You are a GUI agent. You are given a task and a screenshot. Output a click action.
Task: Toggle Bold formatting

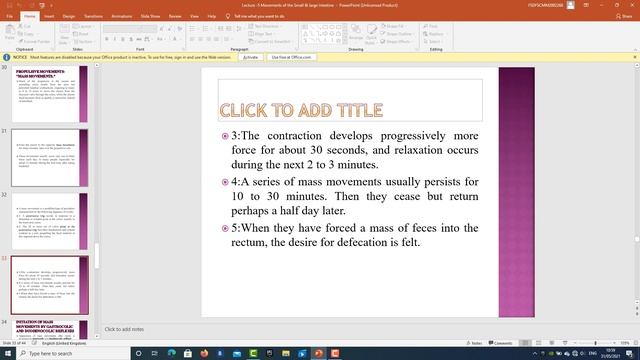tap(107, 39)
